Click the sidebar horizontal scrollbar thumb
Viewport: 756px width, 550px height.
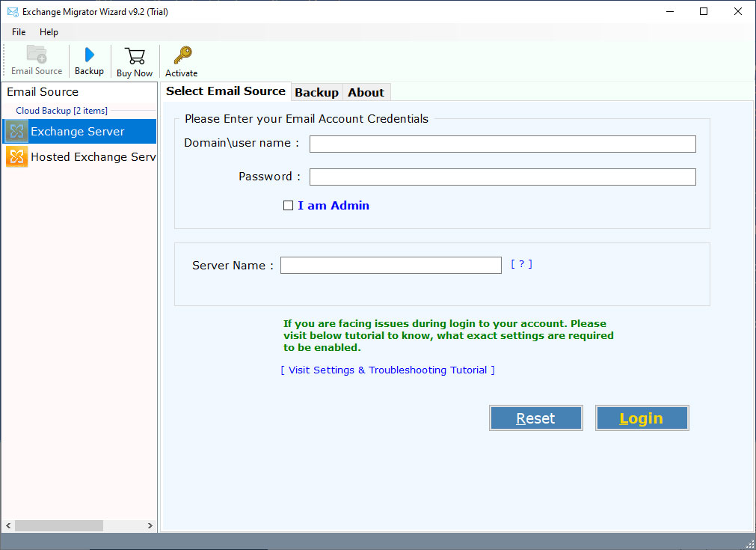coord(59,525)
